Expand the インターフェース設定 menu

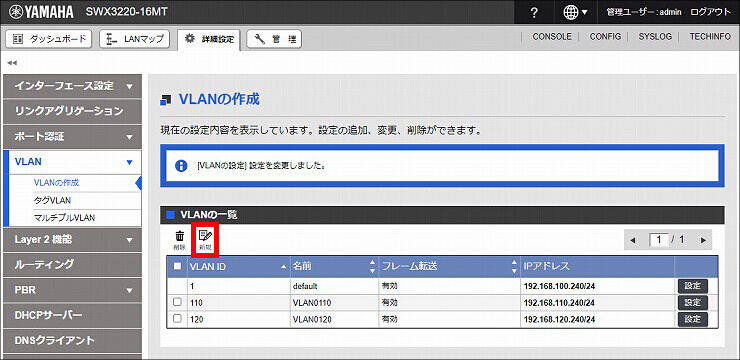pos(72,86)
